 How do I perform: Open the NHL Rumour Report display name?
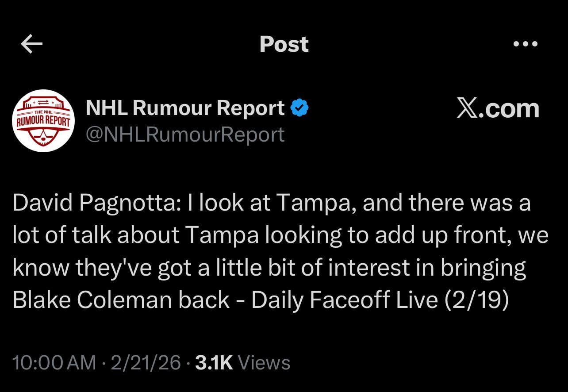coord(185,108)
